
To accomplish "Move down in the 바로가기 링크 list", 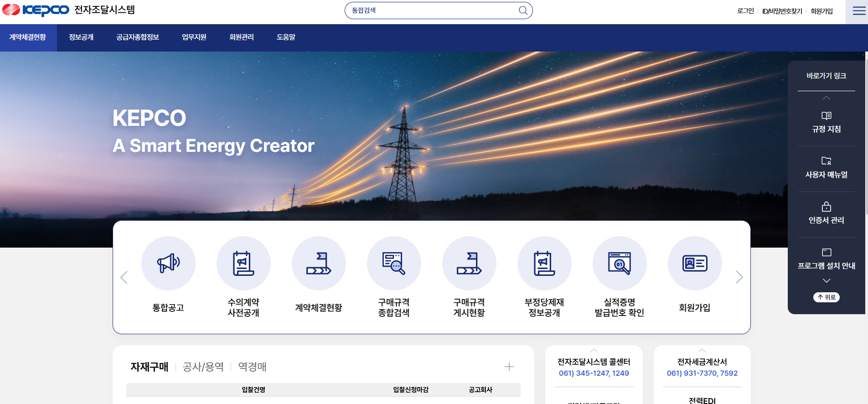I will [x=826, y=280].
